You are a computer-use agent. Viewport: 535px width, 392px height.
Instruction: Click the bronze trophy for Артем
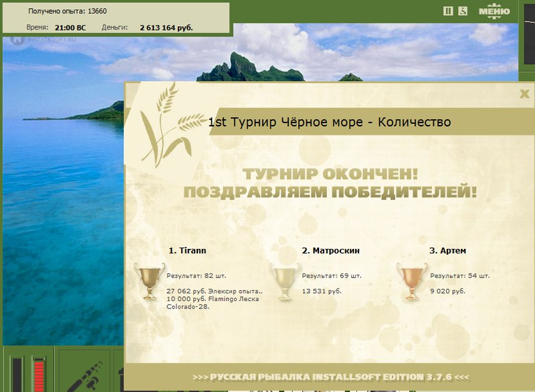[x=411, y=282]
